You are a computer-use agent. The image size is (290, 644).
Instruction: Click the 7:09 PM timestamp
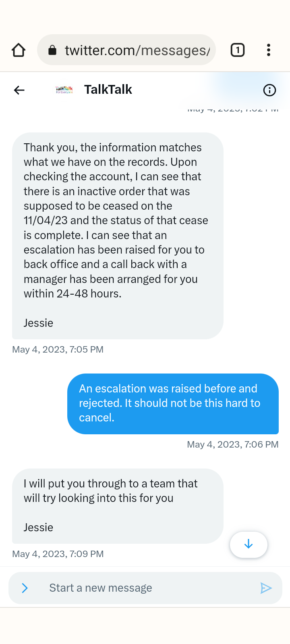tap(58, 554)
